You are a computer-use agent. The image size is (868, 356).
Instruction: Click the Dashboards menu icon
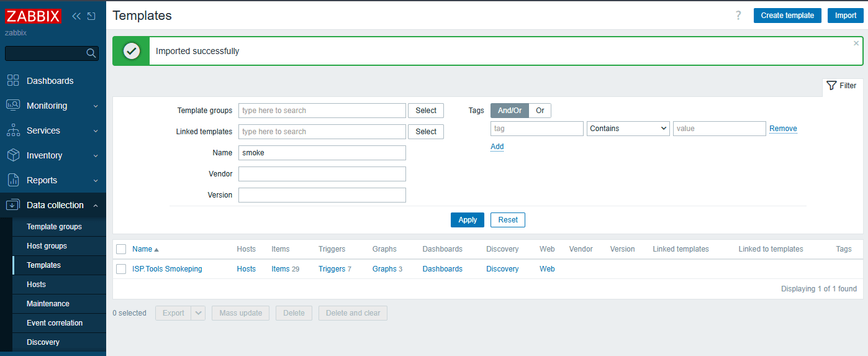[13, 81]
